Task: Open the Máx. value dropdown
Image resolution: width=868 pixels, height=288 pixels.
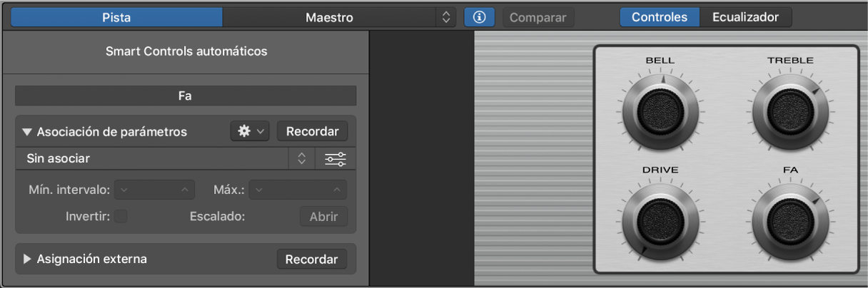Action: coord(298,190)
